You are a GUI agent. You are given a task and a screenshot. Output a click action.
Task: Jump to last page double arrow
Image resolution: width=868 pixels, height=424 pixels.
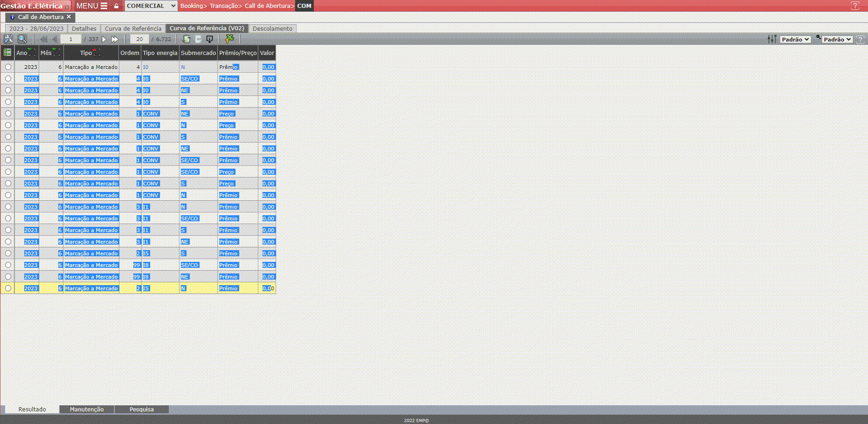pyautogui.click(x=115, y=39)
